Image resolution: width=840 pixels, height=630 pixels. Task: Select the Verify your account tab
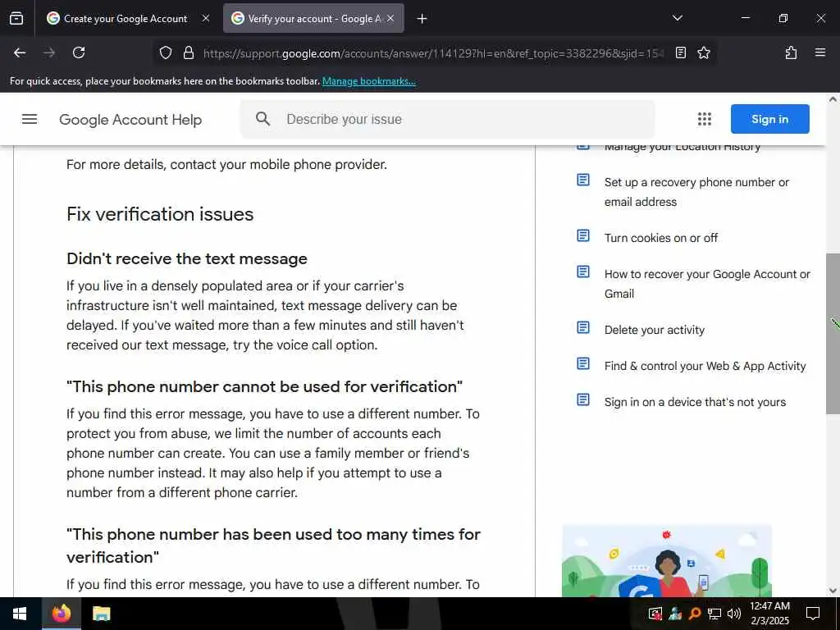(313, 19)
